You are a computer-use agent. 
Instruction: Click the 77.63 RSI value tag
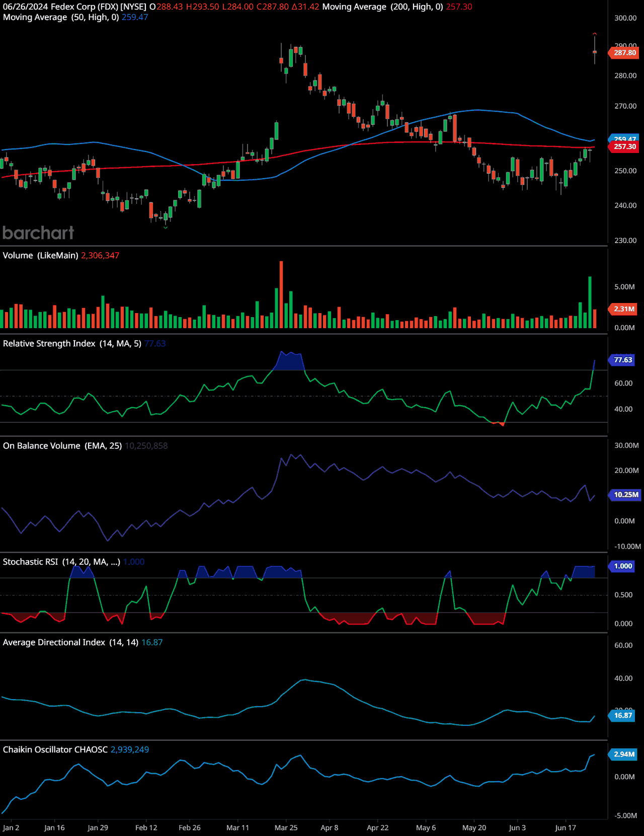[x=622, y=360]
